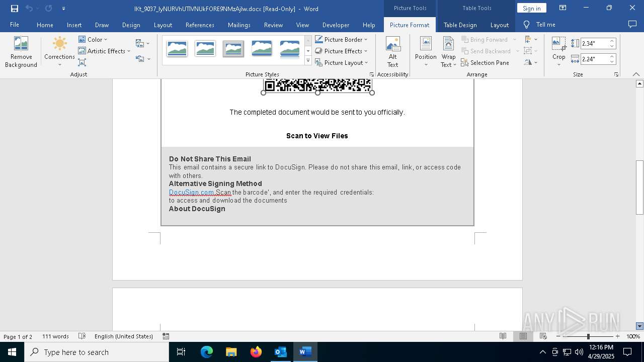Click the Save icon in title bar
Image resolution: width=644 pixels, height=362 pixels.
pos(15,8)
